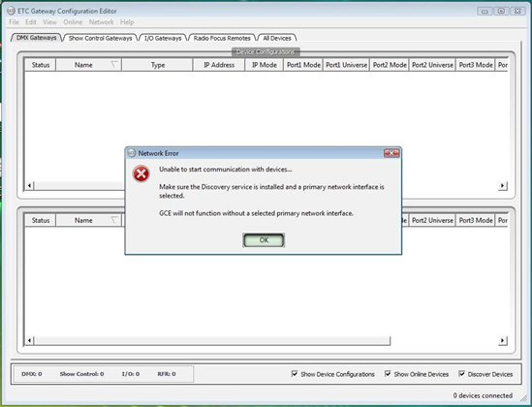Click '0 devices connected' status text

coord(483,395)
